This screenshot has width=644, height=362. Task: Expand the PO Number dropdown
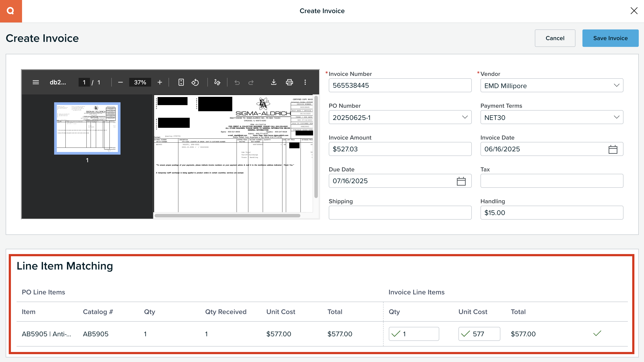point(465,117)
